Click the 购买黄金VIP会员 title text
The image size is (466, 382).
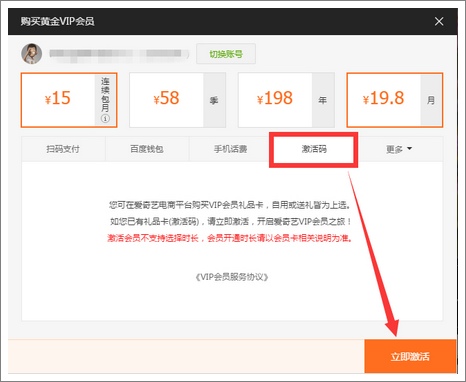tap(57, 21)
